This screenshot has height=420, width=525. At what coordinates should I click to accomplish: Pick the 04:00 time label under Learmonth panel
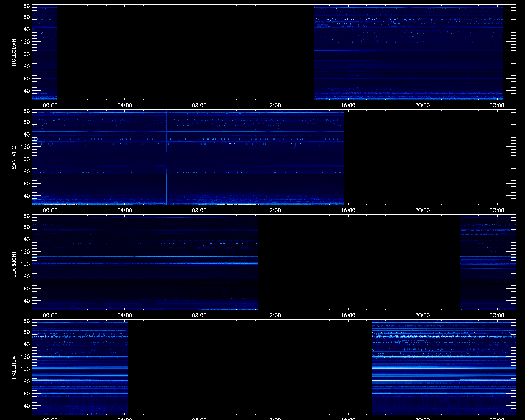(x=124, y=315)
